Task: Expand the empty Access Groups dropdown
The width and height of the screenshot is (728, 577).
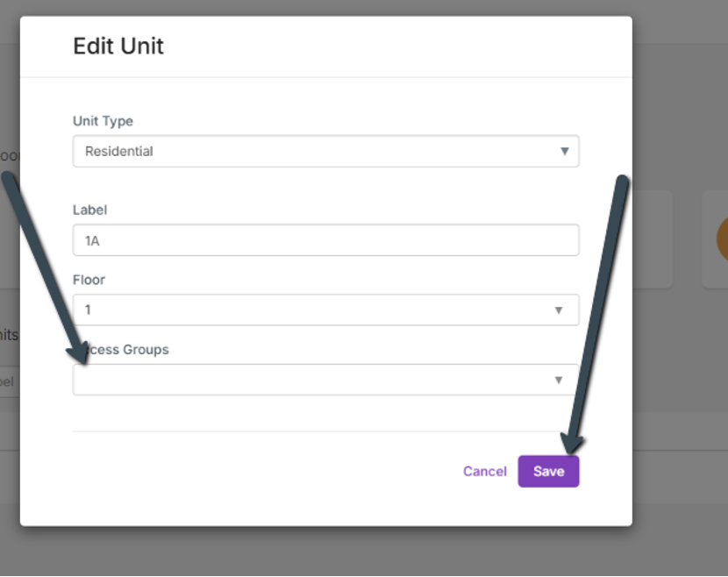Action: coord(316,380)
